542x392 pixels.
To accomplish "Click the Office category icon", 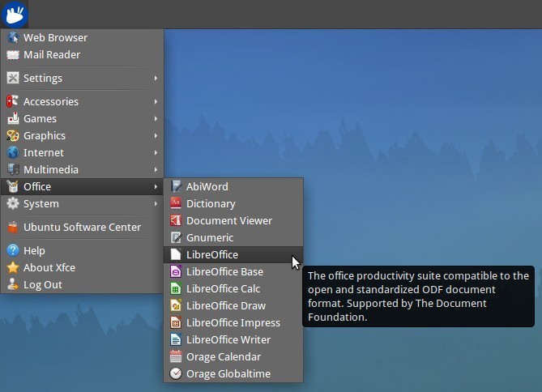I will click(13, 186).
